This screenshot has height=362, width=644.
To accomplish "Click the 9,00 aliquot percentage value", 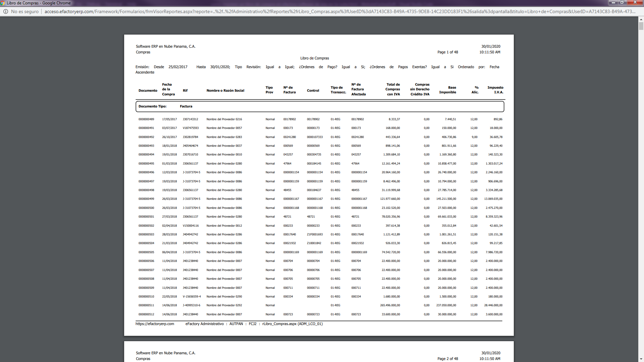I will pyautogui.click(x=475, y=137).
